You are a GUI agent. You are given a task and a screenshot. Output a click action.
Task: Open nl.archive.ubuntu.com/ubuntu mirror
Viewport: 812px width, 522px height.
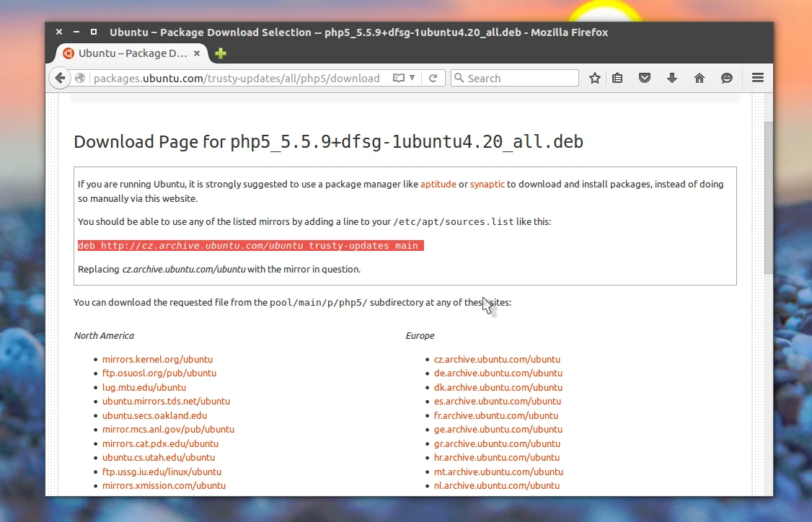(497, 485)
